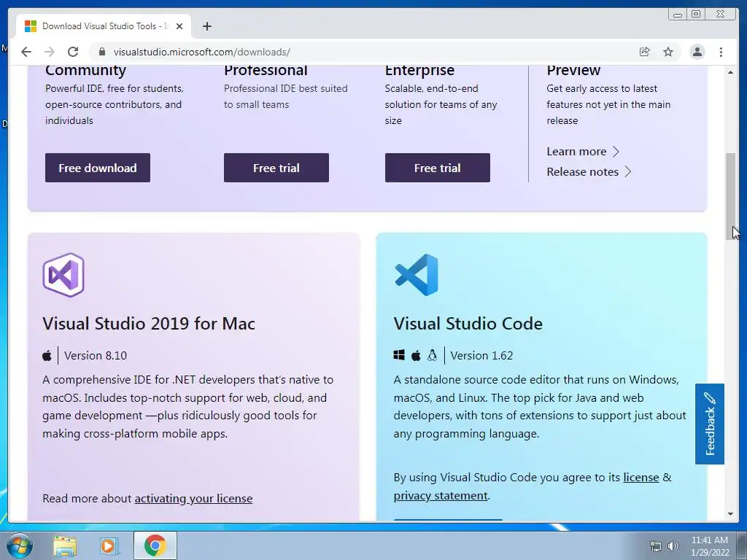Start the Enterprise Free trial
This screenshot has width=747, height=560.
tap(438, 168)
